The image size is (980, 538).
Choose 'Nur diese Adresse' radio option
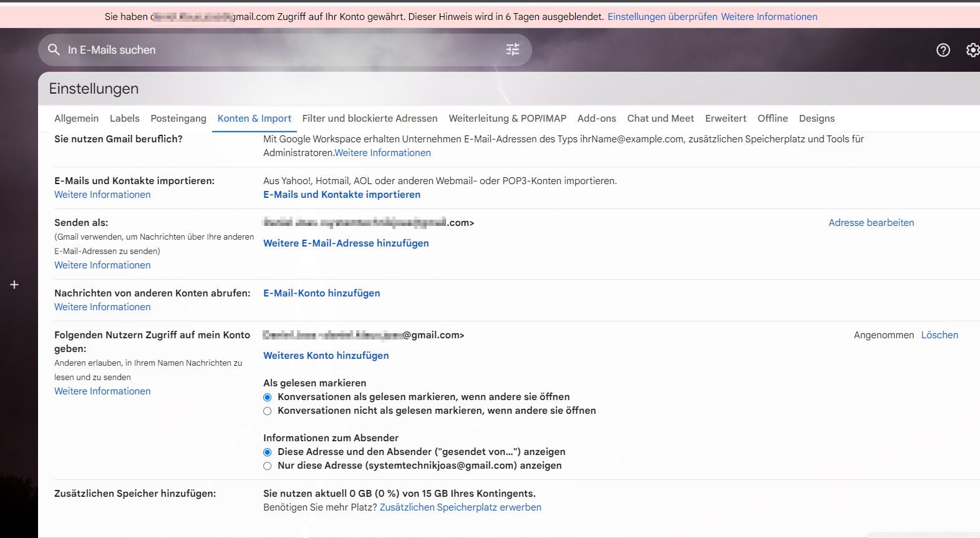pos(268,466)
